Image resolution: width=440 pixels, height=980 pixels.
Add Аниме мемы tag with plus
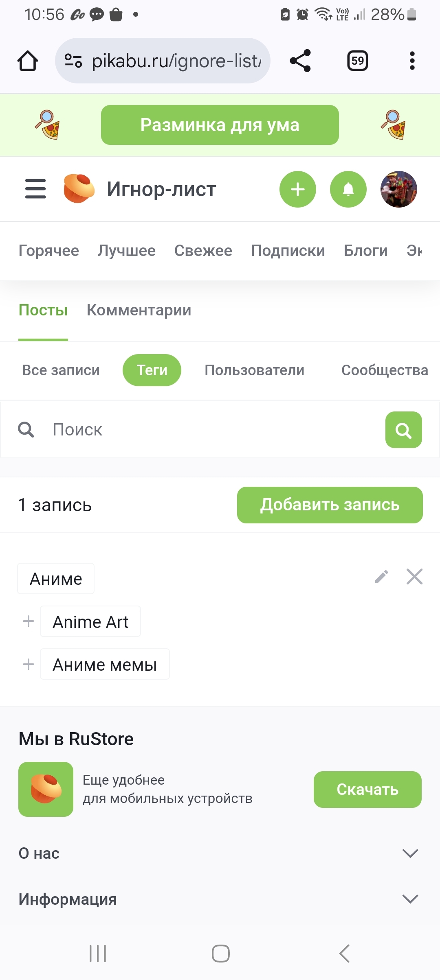pos(29,664)
